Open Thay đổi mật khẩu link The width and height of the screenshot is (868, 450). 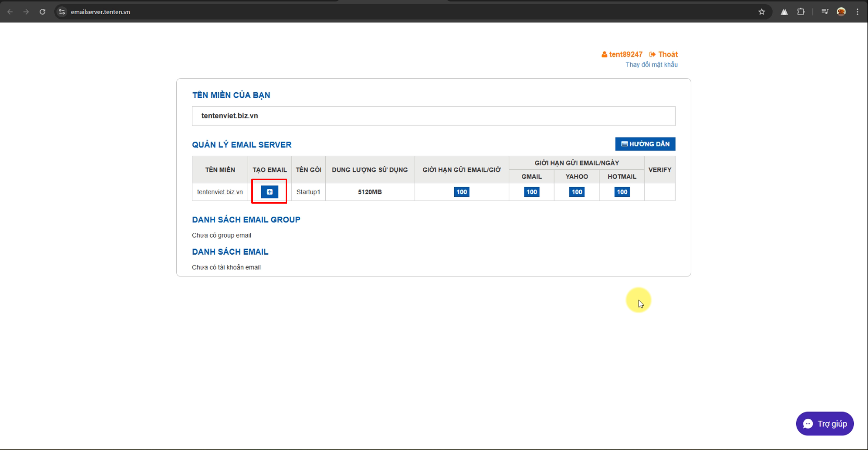click(652, 65)
